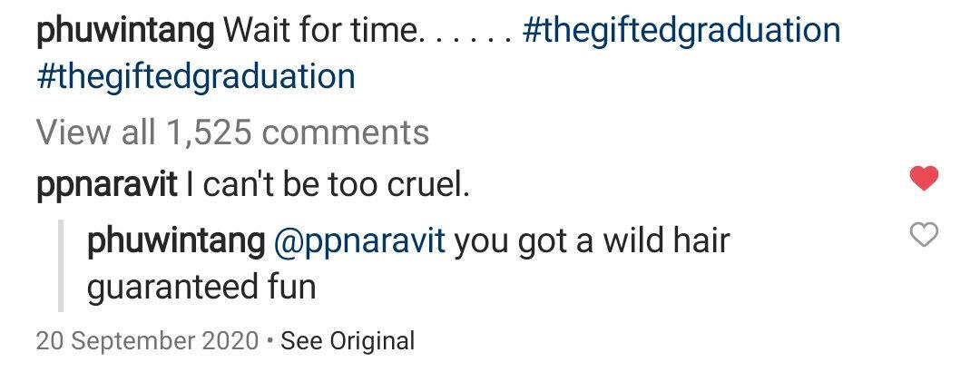The image size is (980, 372).
Task: Click the dot separator before See Original
Action: coord(269,341)
